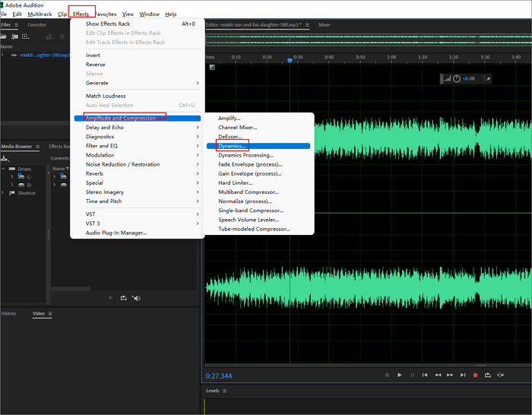The image size is (532, 415).
Task: Open the Help menu
Action: pos(171,14)
